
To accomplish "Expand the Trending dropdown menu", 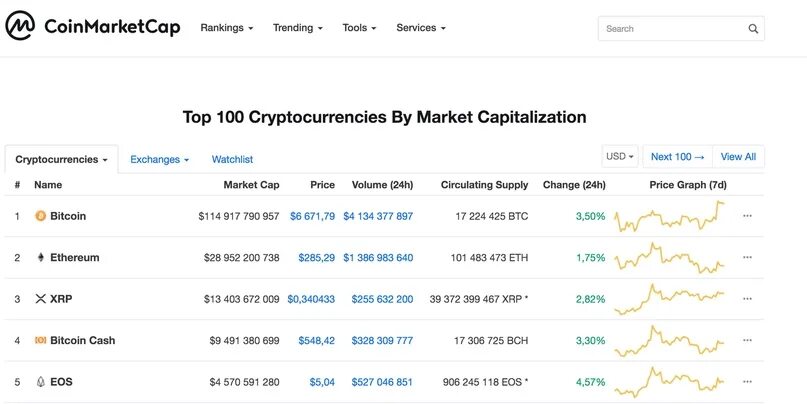I will tap(298, 28).
